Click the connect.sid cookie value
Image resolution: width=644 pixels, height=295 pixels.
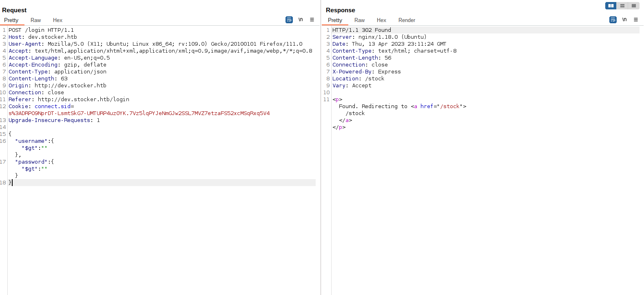(x=139, y=113)
